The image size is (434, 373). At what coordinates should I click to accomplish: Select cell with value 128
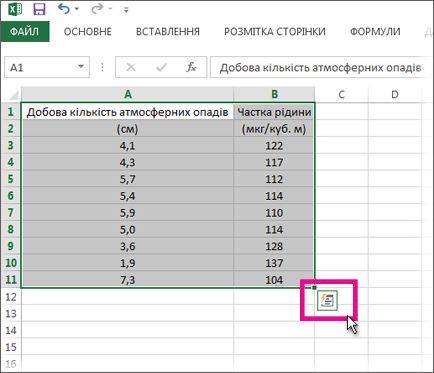[274, 246]
